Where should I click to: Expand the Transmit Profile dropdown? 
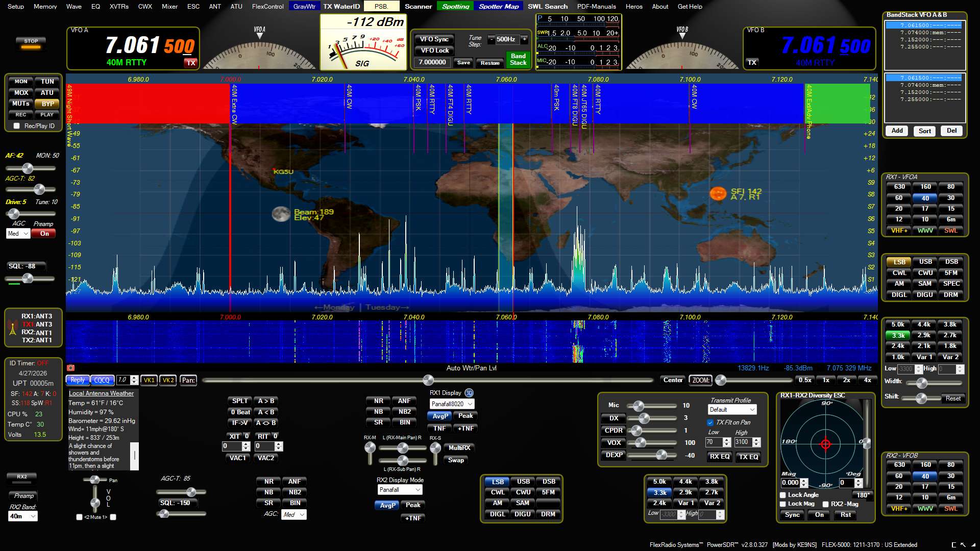click(x=732, y=410)
